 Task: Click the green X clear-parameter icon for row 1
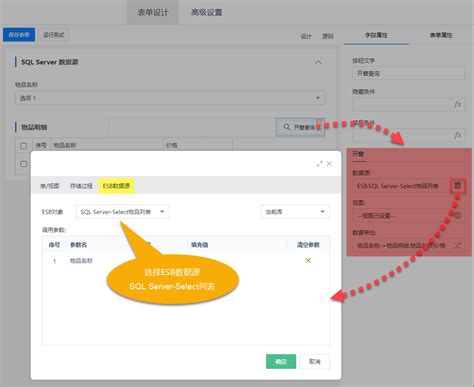(x=308, y=260)
